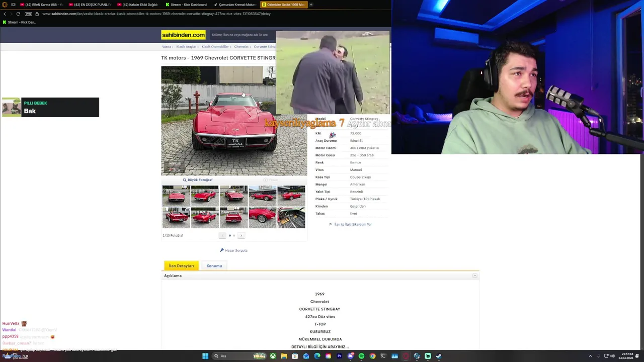Open Xbox app from taskbar

click(x=273, y=356)
